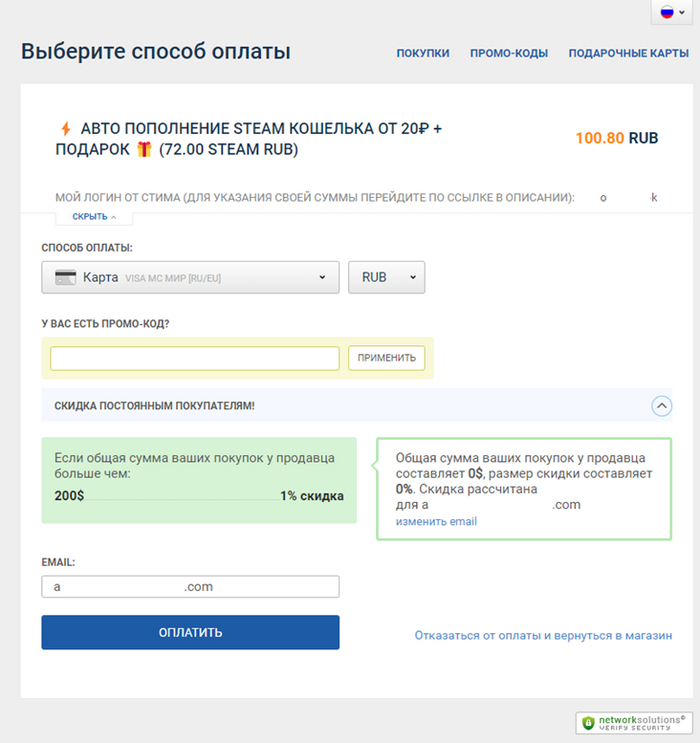Click the orange lightning bolt icon
The width and height of the screenshot is (700, 743).
pos(66,129)
